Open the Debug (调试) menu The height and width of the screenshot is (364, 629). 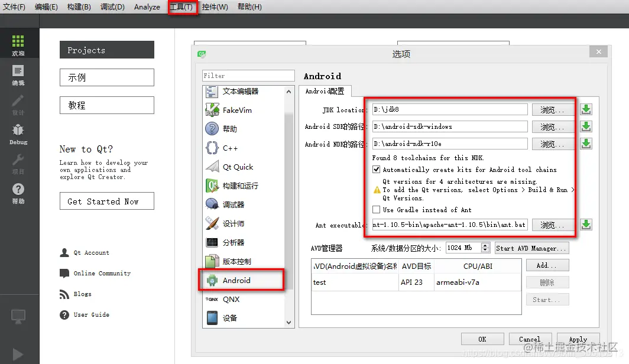[x=112, y=7]
